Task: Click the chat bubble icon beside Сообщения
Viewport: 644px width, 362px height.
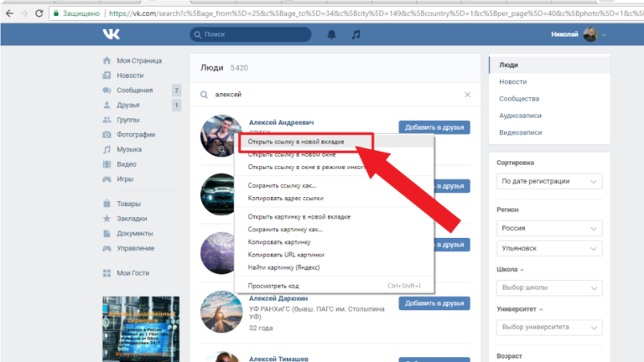Action: tap(106, 90)
